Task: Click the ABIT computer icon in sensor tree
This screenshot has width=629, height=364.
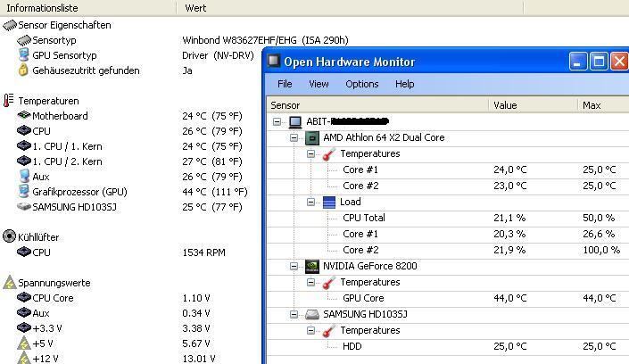Action: (x=295, y=121)
